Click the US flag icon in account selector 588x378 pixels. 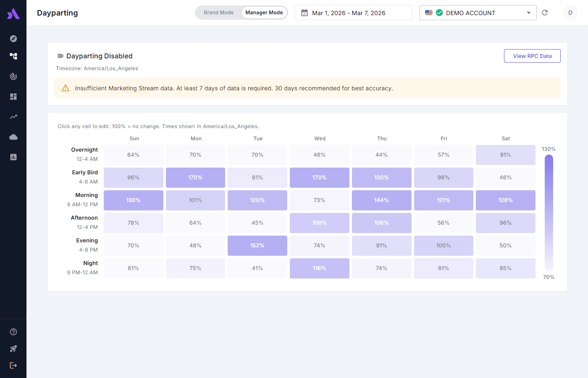(429, 13)
